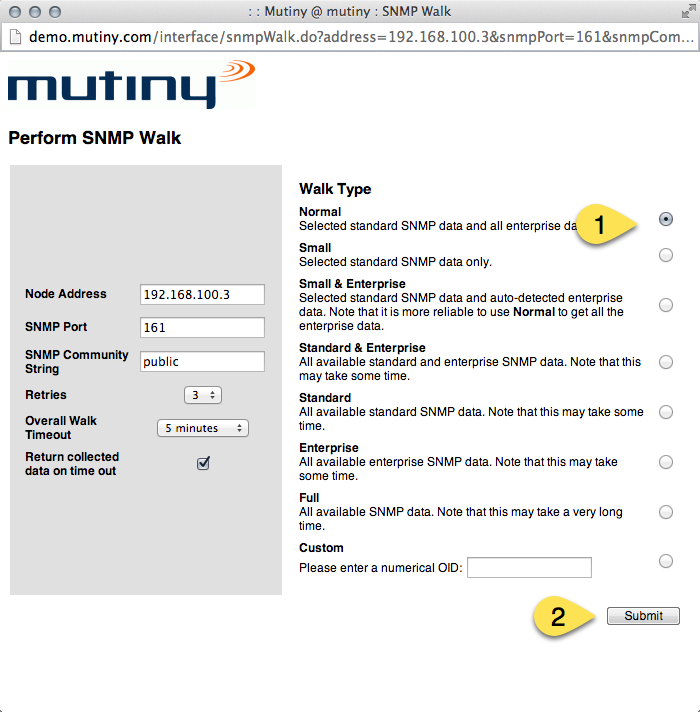
Task: Click 'Selected standard SNMP data only.' description
Action: click(395, 262)
